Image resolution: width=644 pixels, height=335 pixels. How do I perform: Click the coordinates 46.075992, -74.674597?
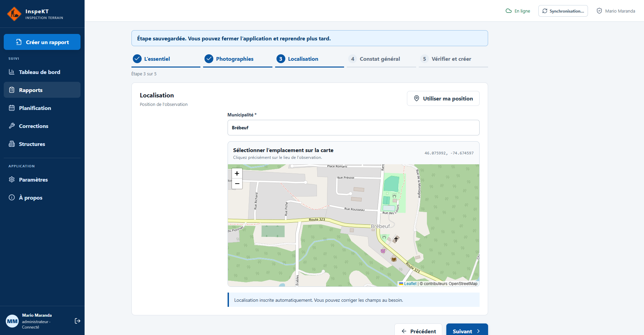(x=449, y=153)
